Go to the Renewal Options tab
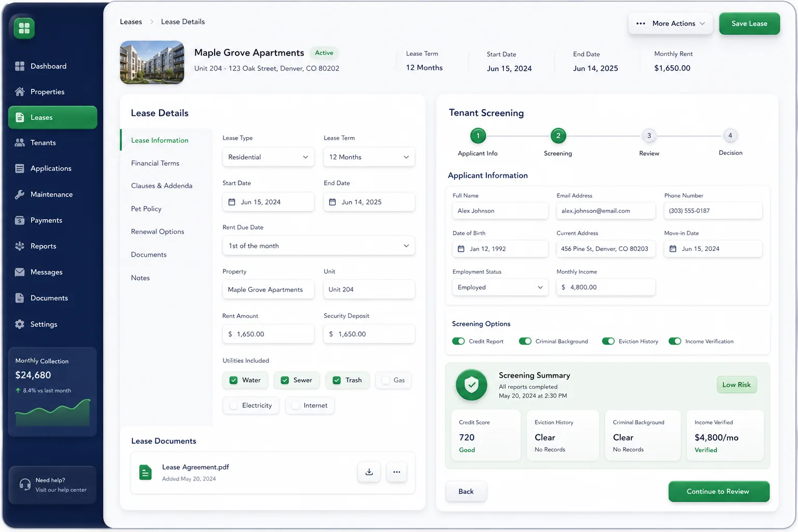This screenshot has height=532, width=798. [157, 232]
